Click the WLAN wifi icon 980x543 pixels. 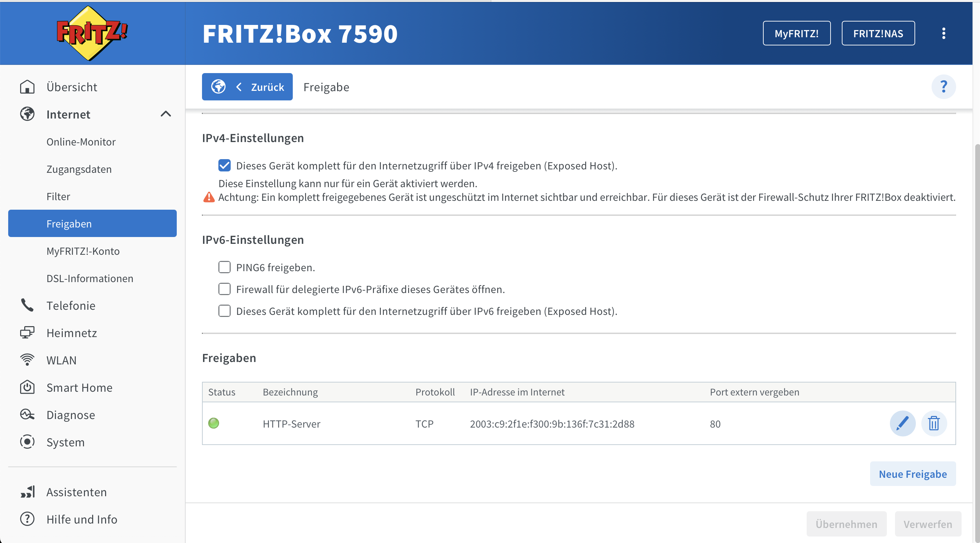point(27,360)
